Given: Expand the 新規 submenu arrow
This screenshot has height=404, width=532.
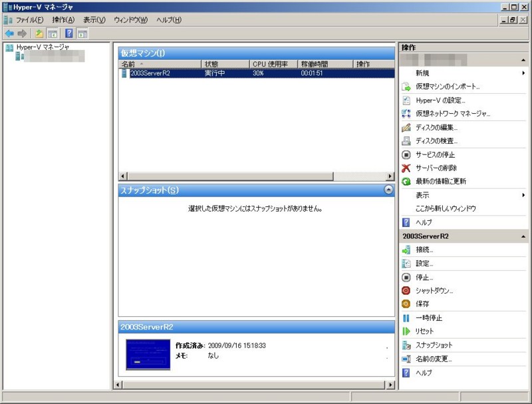Looking at the screenshot, I should pos(525,72).
